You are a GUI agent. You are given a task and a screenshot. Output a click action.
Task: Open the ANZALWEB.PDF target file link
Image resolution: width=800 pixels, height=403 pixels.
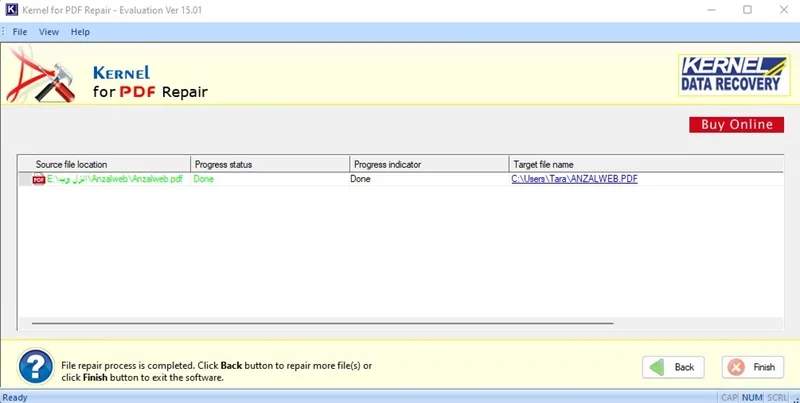574,179
